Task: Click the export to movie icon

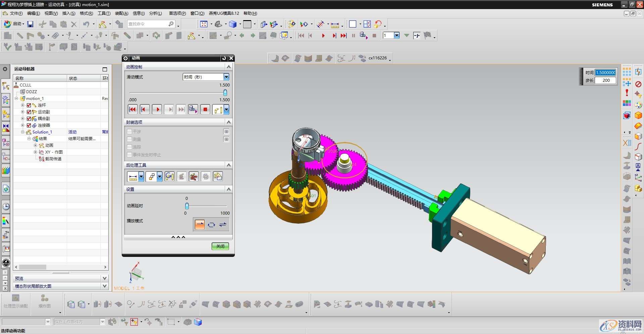Action: coord(193,109)
